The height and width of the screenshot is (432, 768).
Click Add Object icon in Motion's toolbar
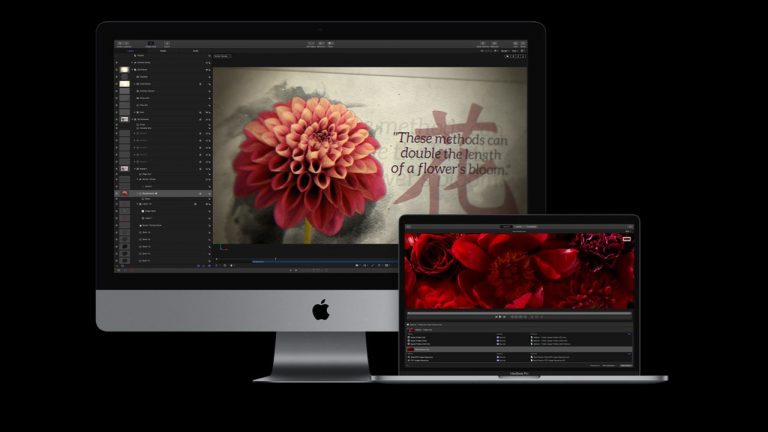pyautogui.click(x=311, y=44)
